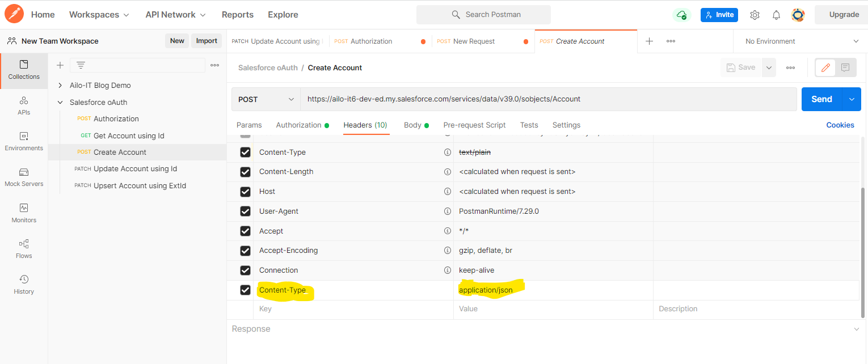Show info for first Content-Type header
Screen dimensions: 868x364
(448, 152)
